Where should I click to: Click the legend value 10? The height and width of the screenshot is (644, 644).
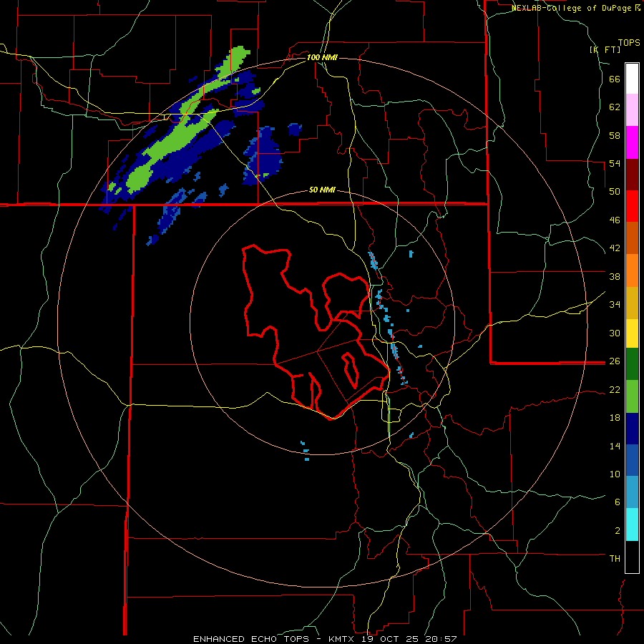tap(615, 474)
